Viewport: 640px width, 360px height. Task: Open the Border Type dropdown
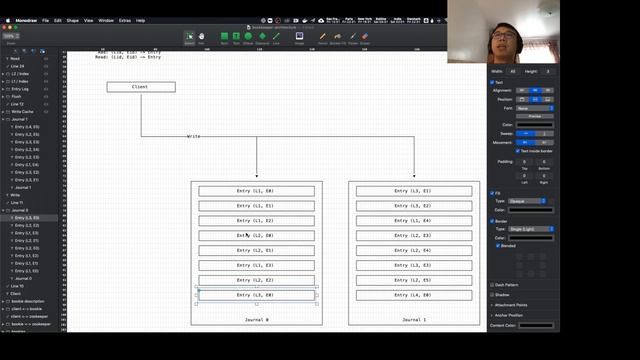[x=531, y=229]
